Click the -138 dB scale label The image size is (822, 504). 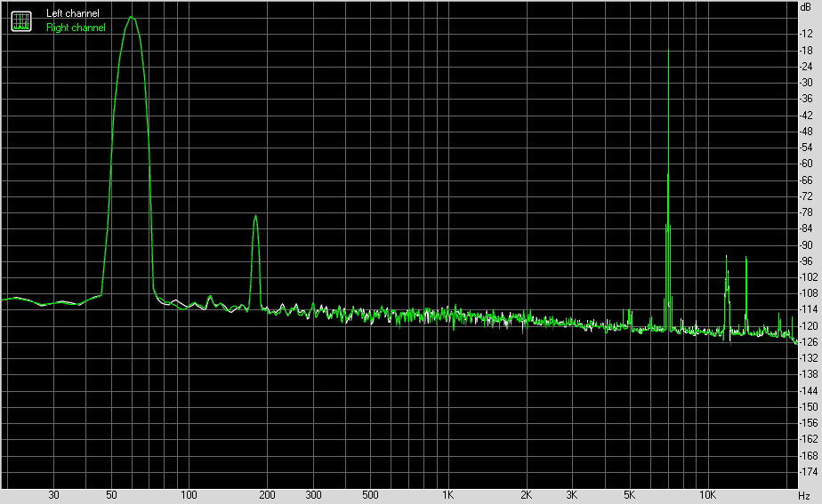point(808,374)
